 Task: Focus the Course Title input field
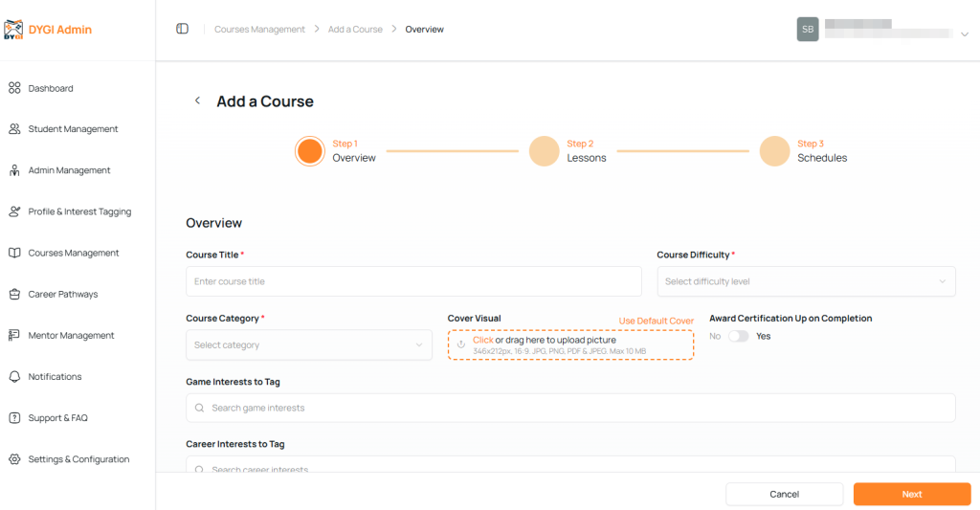(x=413, y=281)
